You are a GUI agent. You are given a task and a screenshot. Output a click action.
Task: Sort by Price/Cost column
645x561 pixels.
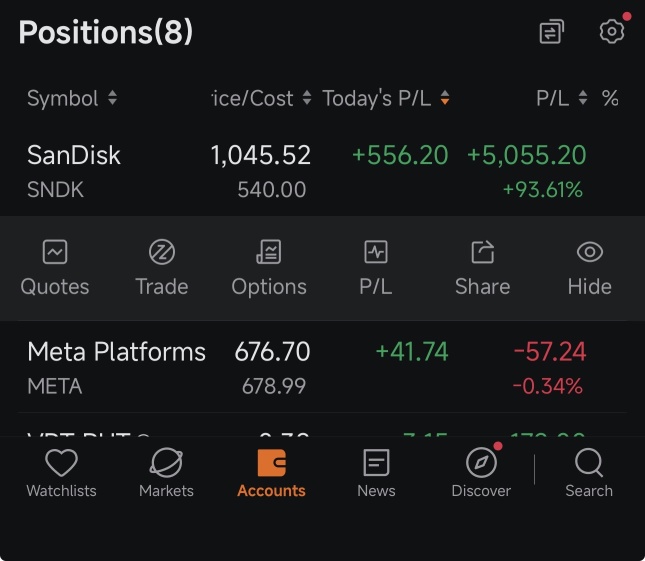pos(262,98)
